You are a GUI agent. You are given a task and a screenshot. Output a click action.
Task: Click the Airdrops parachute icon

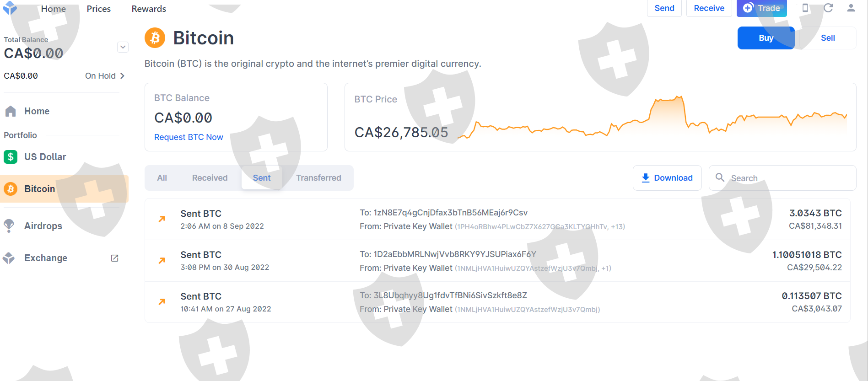(9, 225)
